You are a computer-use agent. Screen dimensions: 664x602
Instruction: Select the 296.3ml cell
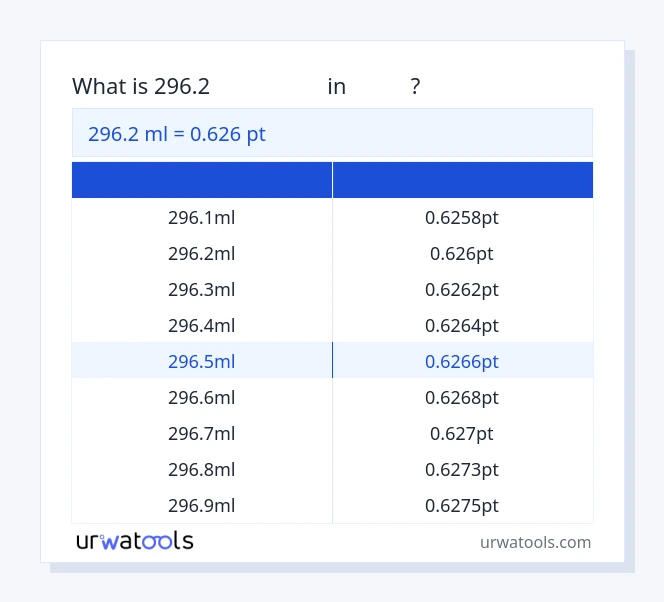click(x=202, y=289)
